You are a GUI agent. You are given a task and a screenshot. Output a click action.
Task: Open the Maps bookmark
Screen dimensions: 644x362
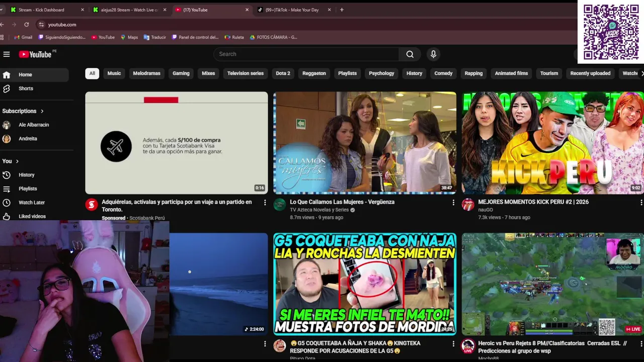click(129, 37)
